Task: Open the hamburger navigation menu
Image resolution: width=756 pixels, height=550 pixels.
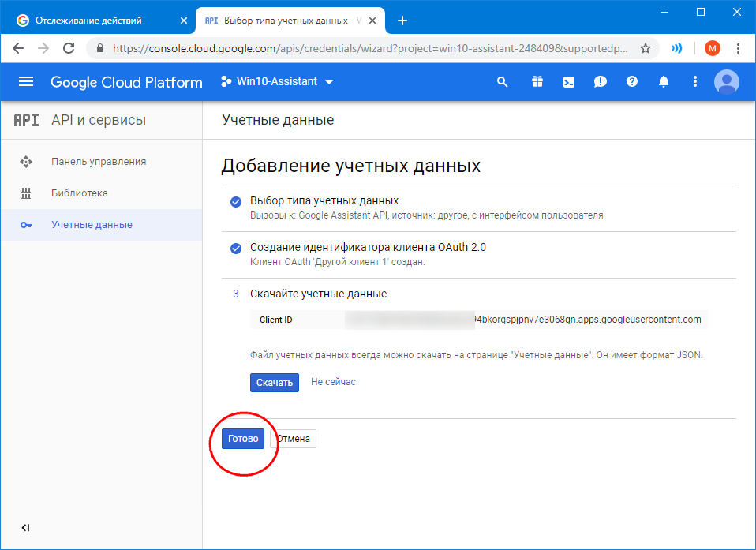Action: coord(26,82)
